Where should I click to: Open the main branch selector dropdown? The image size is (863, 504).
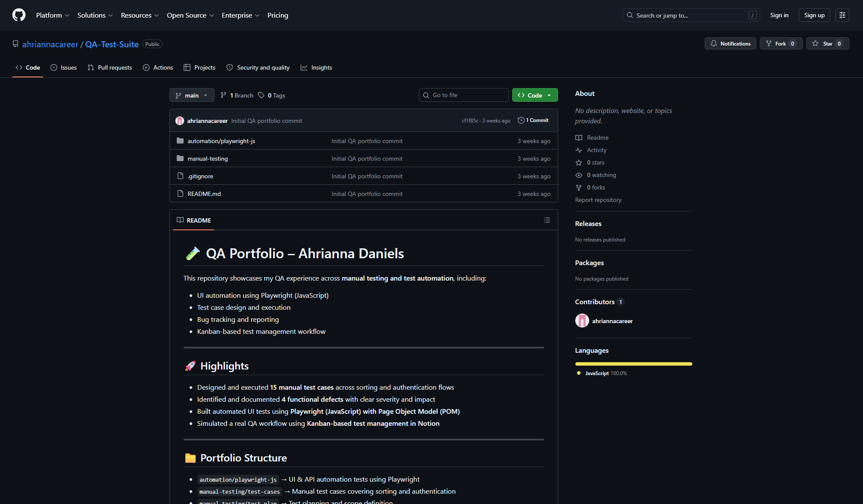[x=192, y=95]
